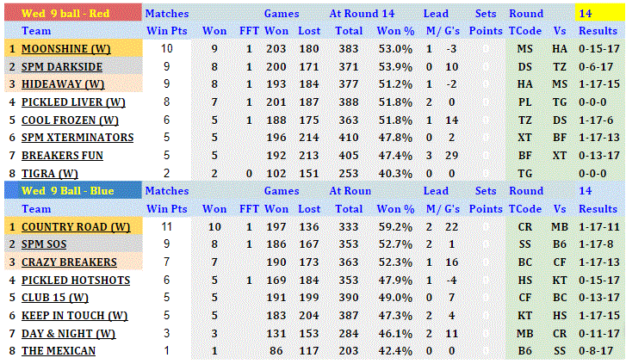Open the SPM XTERMINATORS team link
This screenshot has height=364, width=626.
[x=77, y=138]
